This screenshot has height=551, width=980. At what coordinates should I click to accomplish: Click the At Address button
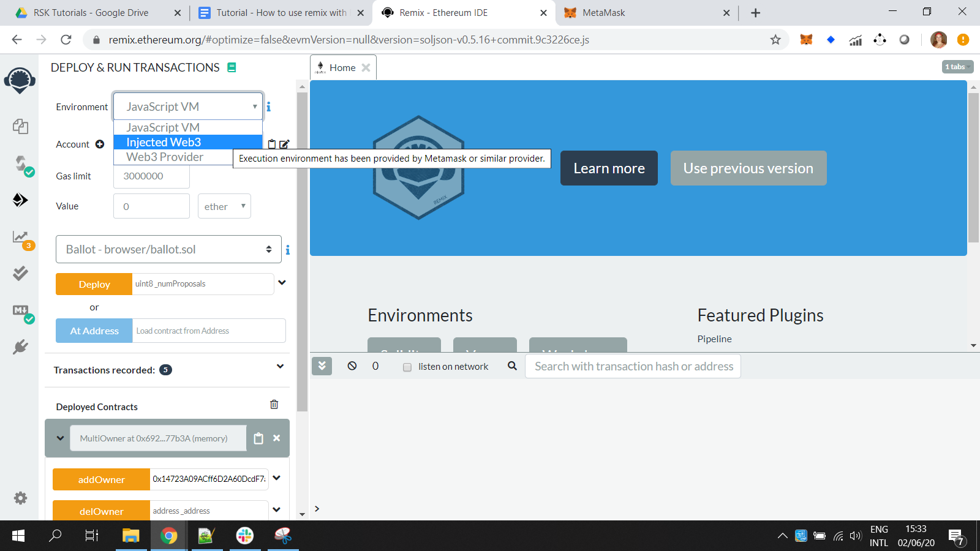click(94, 331)
